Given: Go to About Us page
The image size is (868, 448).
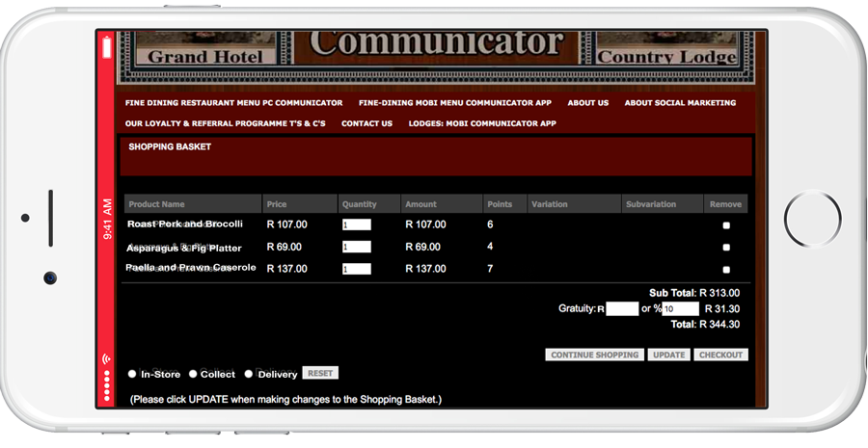Looking at the screenshot, I should (588, 103).
